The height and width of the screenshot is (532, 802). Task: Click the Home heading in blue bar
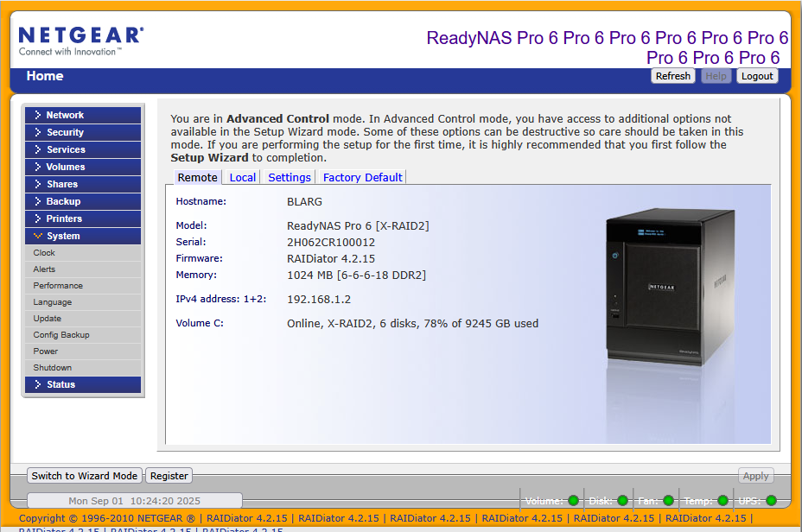coord(45,76)
